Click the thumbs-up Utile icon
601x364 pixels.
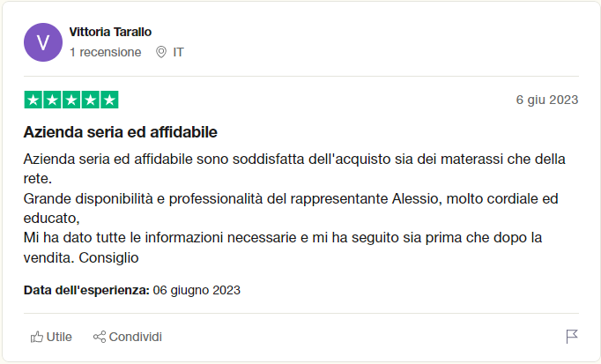(37, 337)
